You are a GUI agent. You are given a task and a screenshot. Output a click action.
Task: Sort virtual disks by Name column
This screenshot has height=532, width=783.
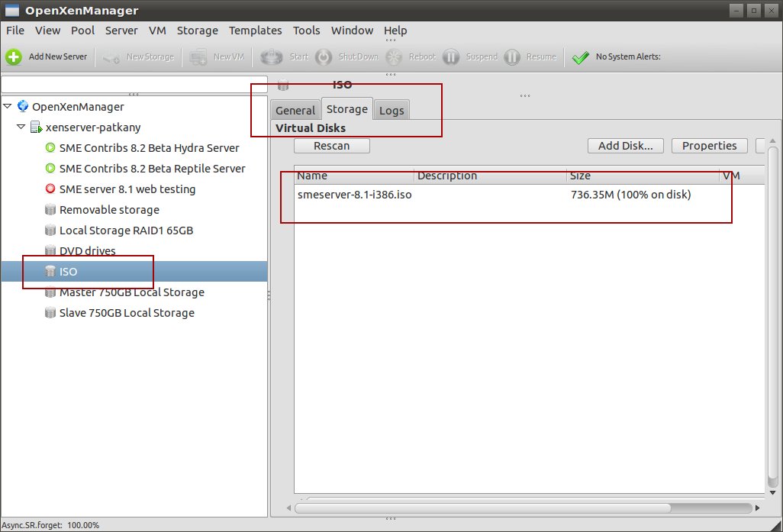[x=354, y=176]
